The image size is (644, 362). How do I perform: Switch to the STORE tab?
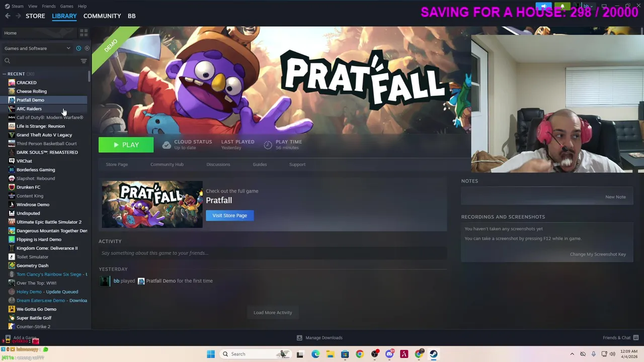pyautogui.click(x=35, y=16)
